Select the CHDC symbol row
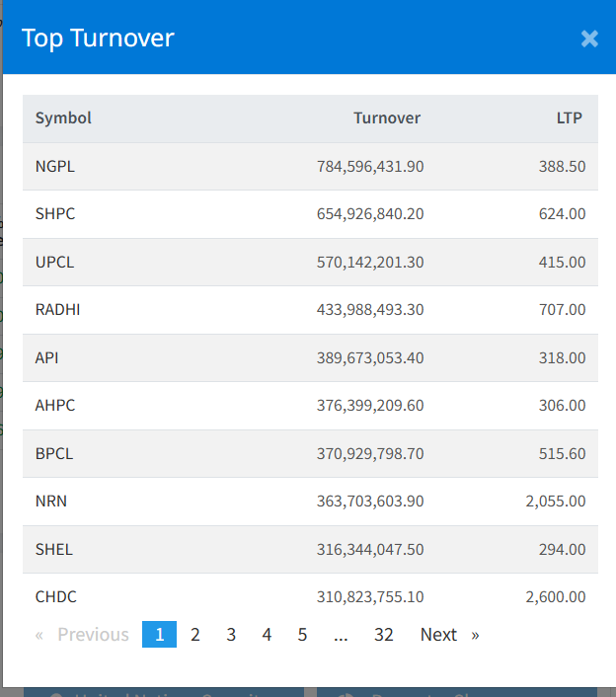This screenshot has width=616, height=697. pos(56,597)
